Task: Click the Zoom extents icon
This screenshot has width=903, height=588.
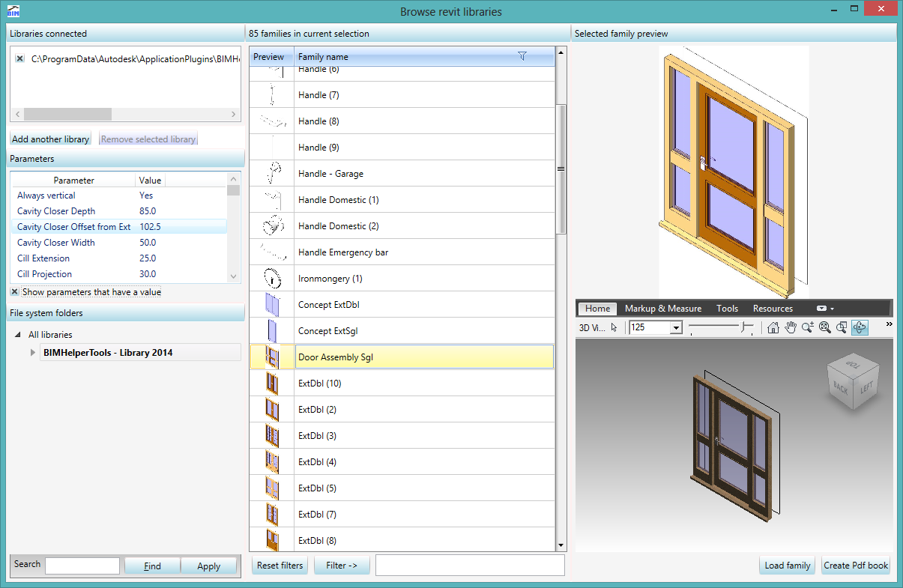Action: 824,327
